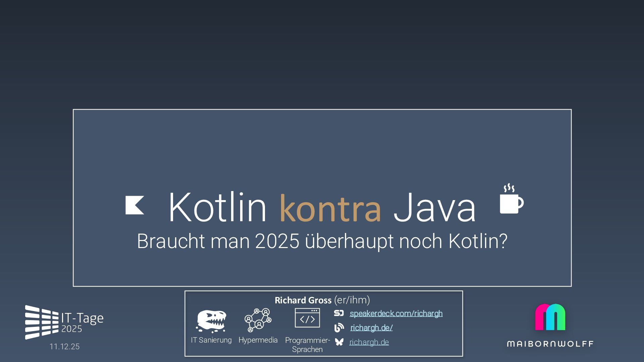Click the golden word kontra

(x=330, y=208)
